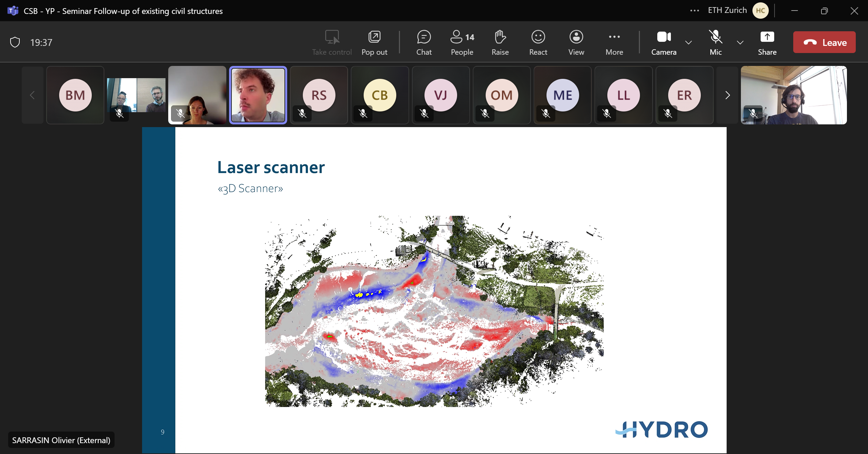Open the HC profile avatar menu
The image size is (868, 454).
[760, 11]
